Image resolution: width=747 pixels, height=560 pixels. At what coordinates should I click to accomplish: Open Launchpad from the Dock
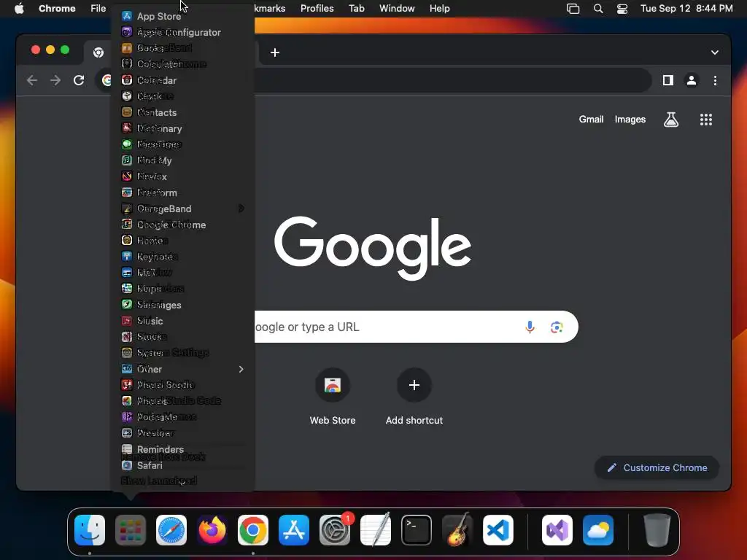click(131, 530)
